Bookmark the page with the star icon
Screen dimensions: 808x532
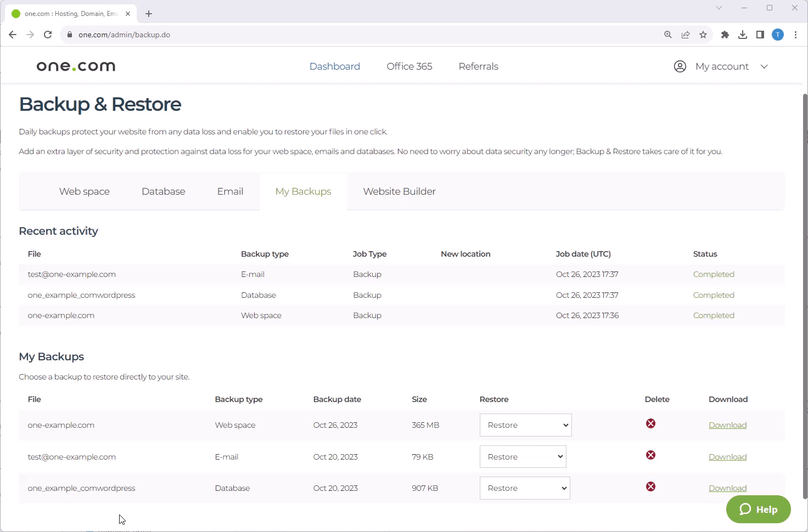pos(703,35)
